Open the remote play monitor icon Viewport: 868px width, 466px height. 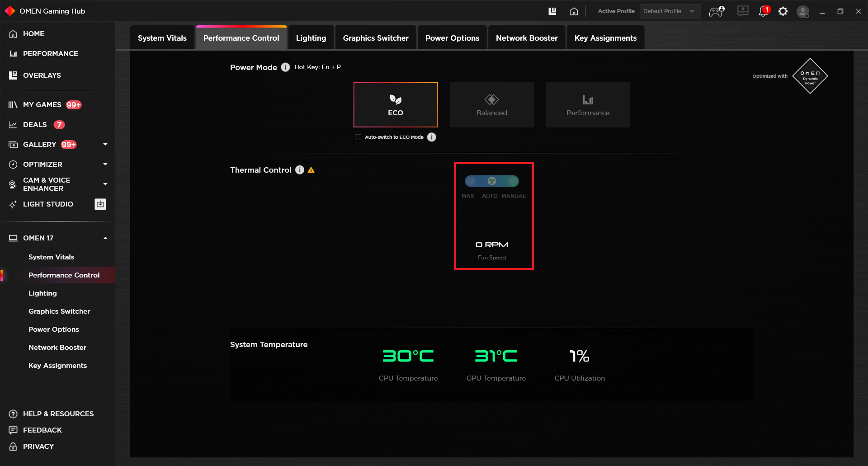[743, 11]
